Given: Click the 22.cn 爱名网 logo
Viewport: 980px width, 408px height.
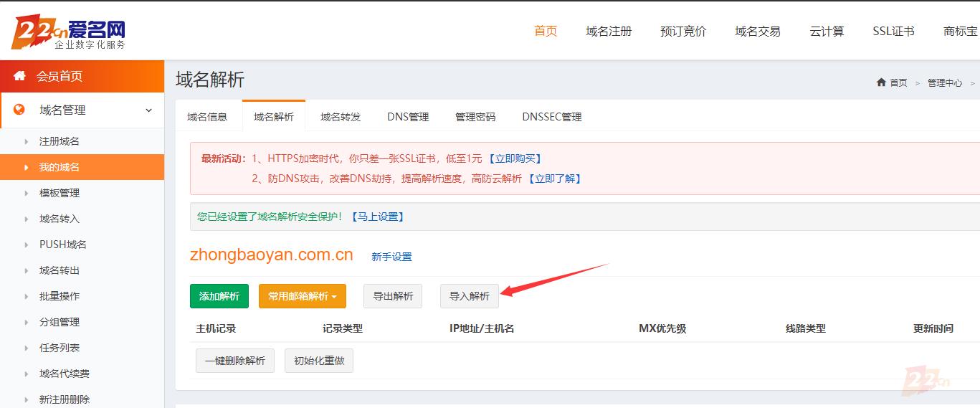Looking at the screenshot, I should click(68, 32).
